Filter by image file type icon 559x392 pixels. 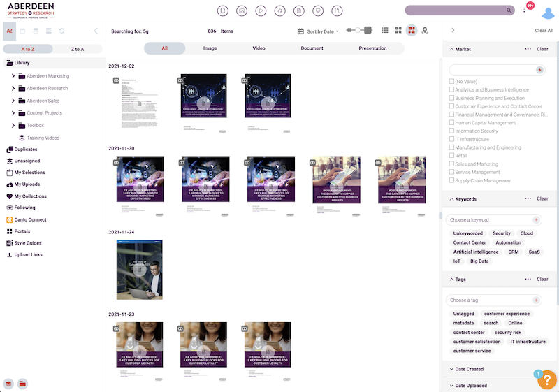click(242, 10)
